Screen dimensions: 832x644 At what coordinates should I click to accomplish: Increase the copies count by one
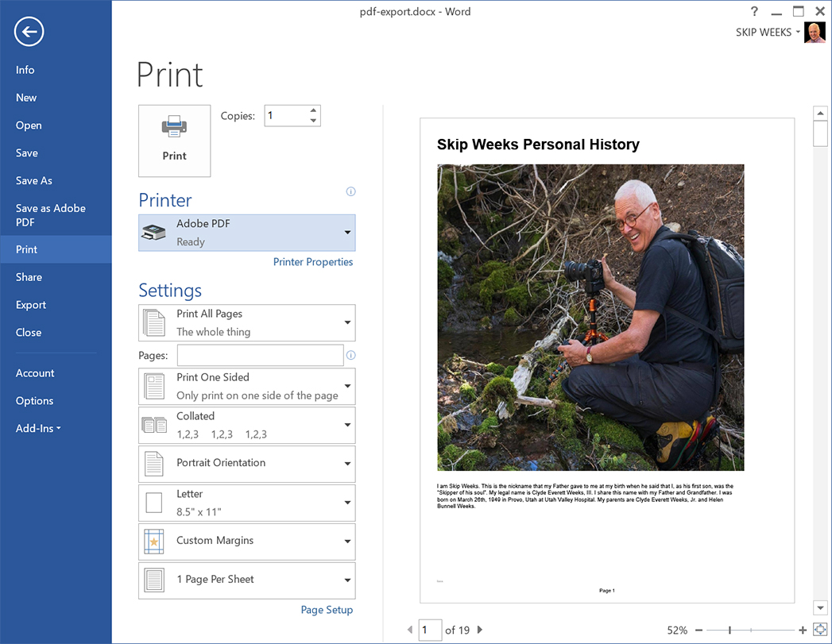click(313, 111)
